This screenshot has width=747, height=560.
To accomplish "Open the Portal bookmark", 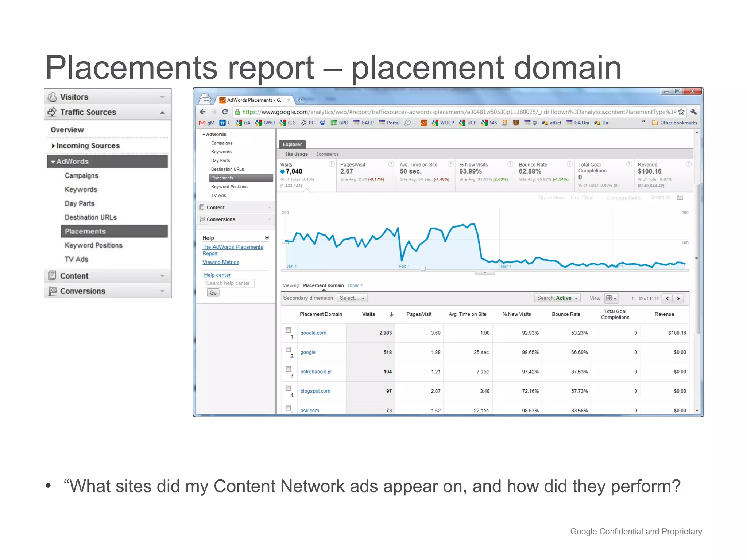I will [x=389, y=123].
